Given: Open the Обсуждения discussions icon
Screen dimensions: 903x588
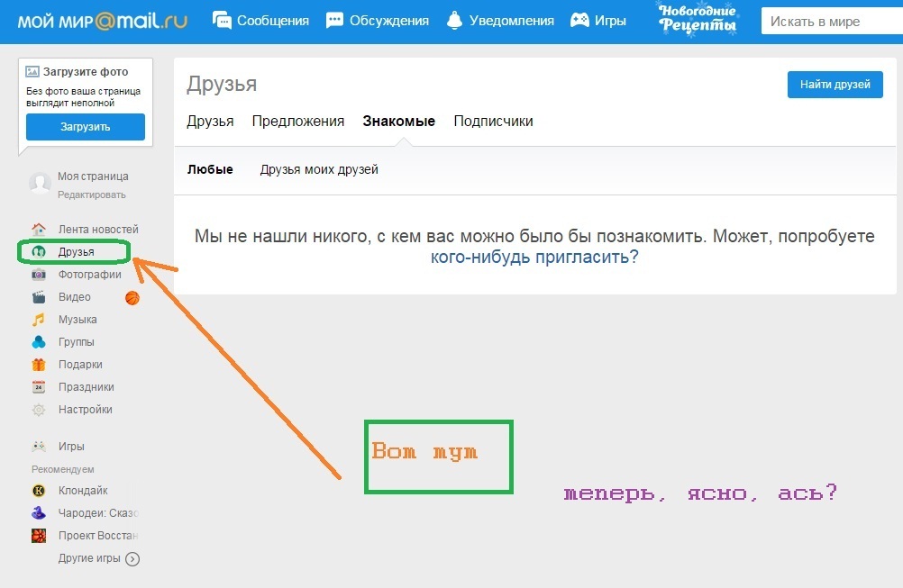Looking at the screenshot, I should point(335,21).
